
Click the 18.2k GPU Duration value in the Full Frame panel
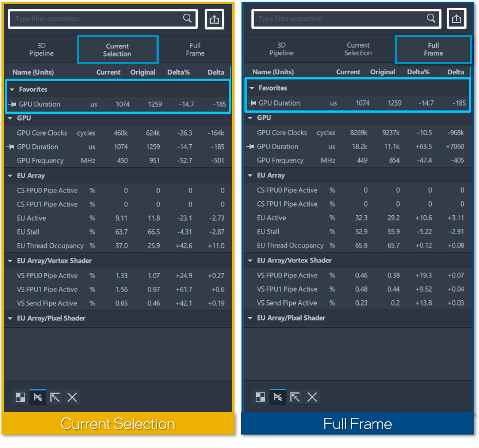coord(360,147)
